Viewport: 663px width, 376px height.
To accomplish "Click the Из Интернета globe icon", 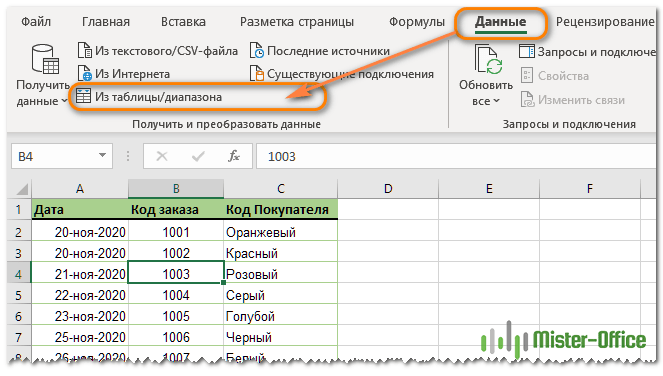I will point(85,74).
